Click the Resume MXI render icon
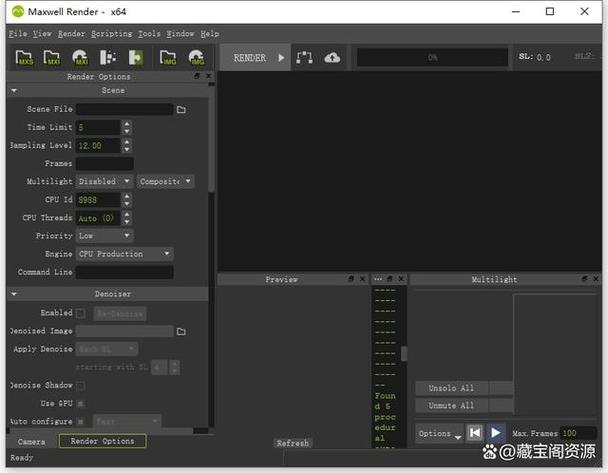 [x=80, y=57]
